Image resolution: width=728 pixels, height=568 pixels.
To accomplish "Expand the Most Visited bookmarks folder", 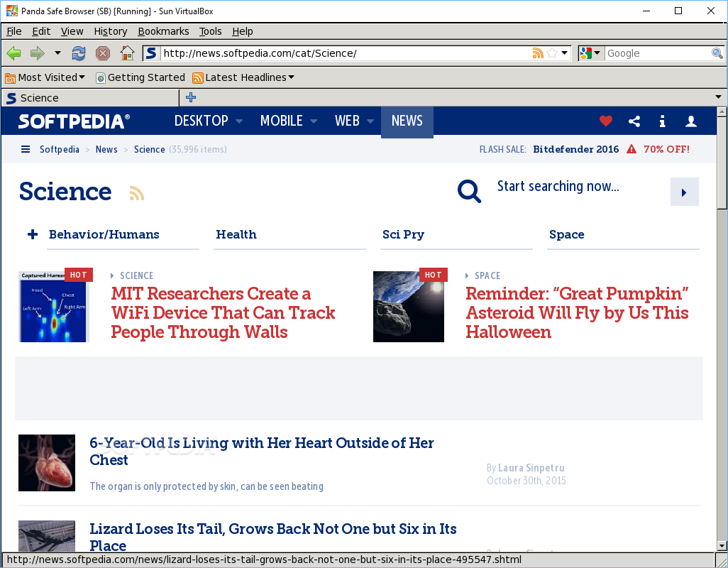I will (45, 77).
